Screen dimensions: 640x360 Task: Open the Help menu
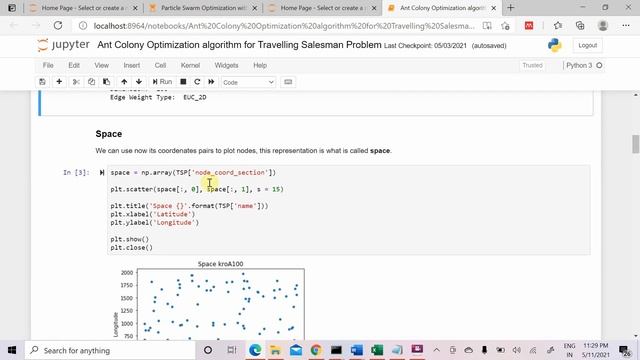click(x=260, y=65)
